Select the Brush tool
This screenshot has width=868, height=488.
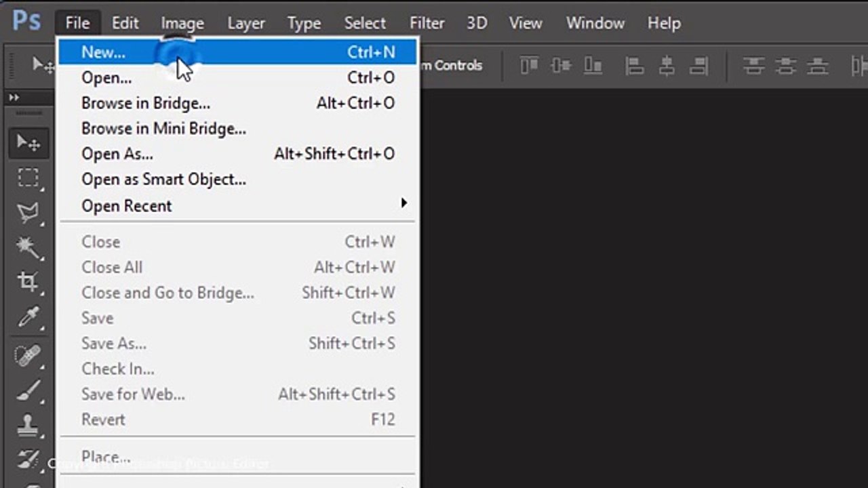pos(28,390)
